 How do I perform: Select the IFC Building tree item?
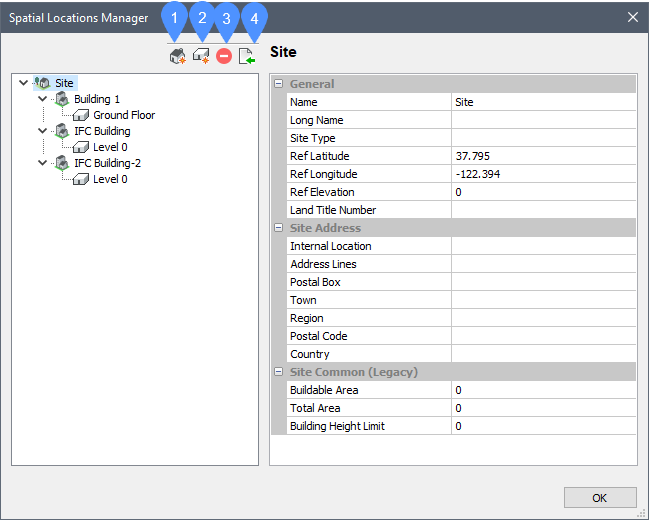point(102,131)
